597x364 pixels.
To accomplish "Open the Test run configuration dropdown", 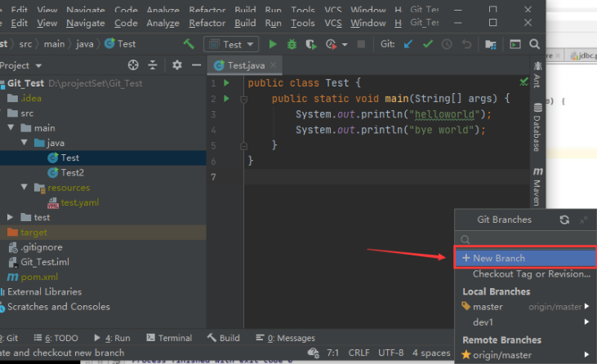I will [231, 45].
